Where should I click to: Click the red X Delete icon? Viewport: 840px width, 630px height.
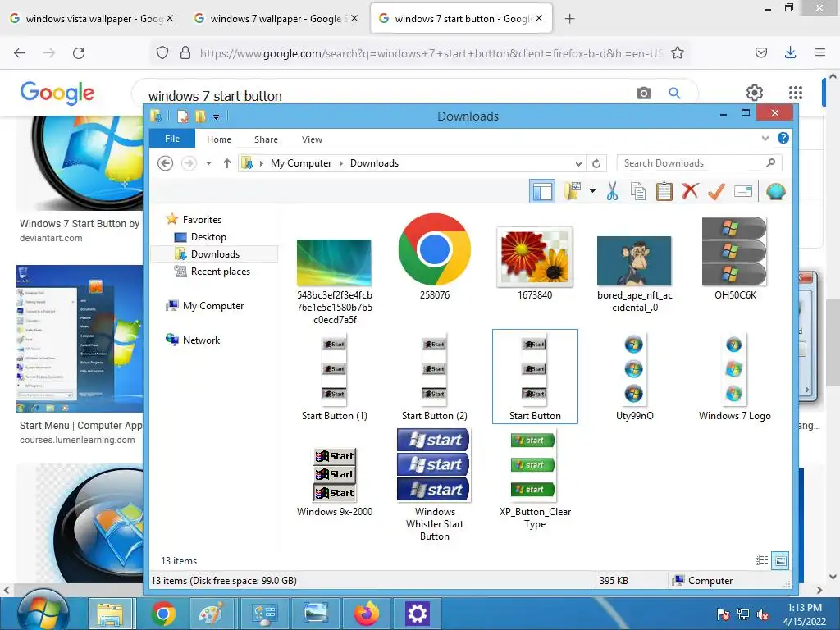[690, 190]
